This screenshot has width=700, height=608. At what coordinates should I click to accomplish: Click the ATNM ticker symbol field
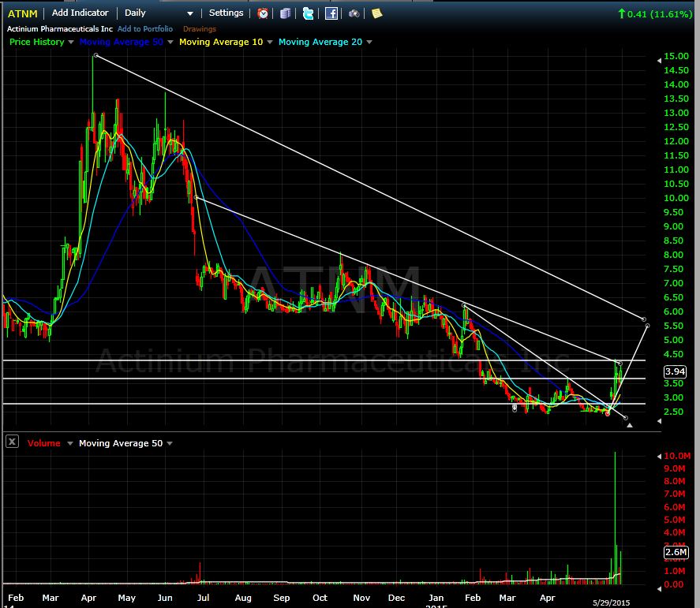(22, 13)
